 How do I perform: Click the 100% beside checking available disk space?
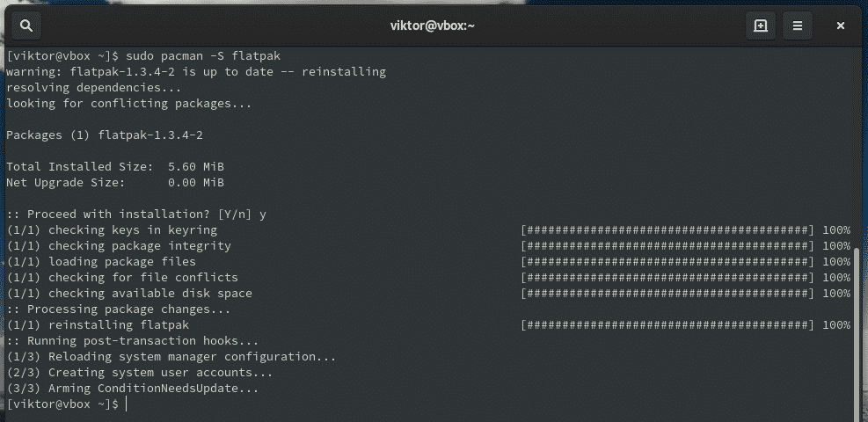[x=835, y=293]
